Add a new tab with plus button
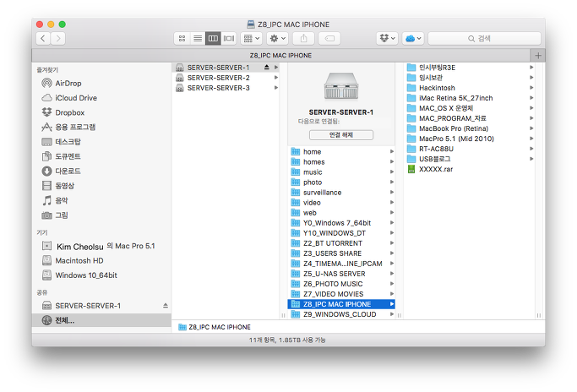 point(538,56)
